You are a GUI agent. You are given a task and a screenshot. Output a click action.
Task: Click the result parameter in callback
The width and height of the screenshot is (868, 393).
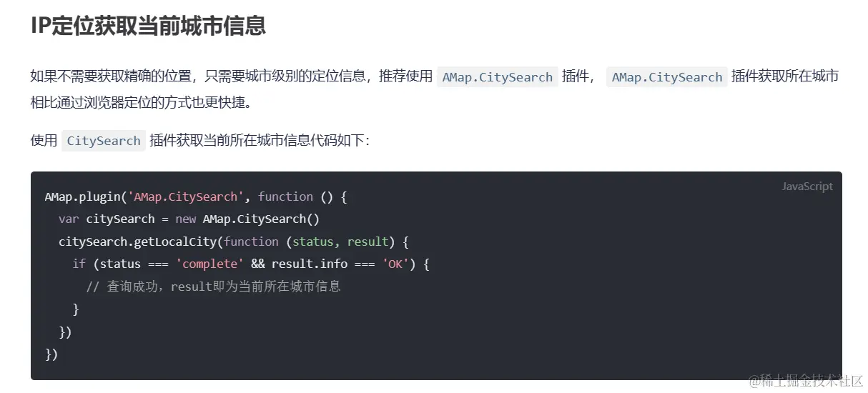[368, 242]
